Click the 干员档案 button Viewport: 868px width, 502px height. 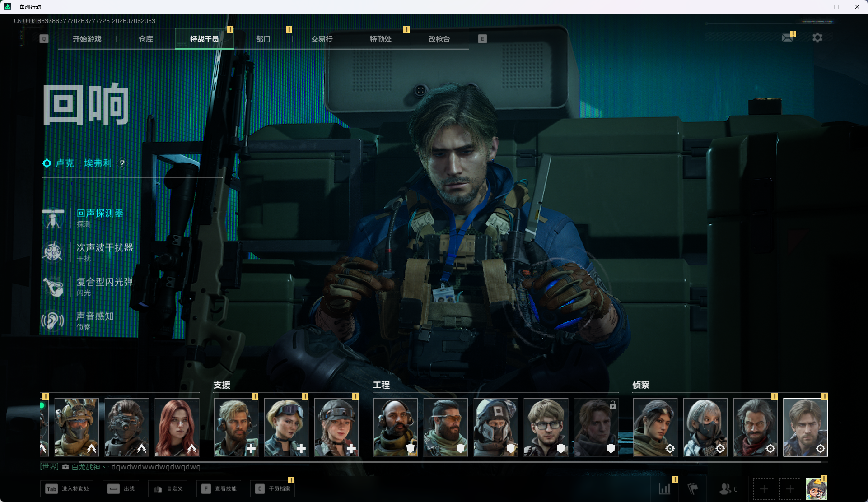[273, 489]
